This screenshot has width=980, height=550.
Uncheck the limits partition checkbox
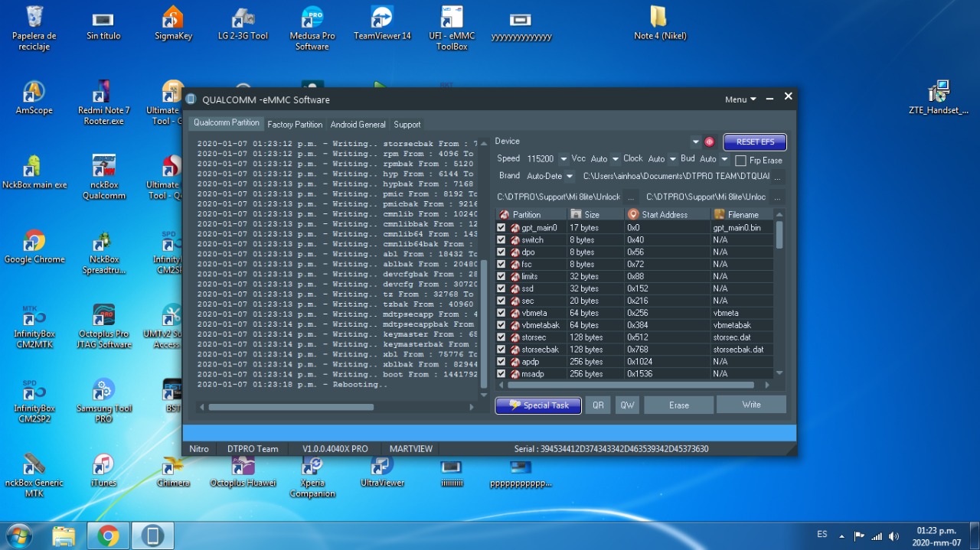click(x=501, y=277)
